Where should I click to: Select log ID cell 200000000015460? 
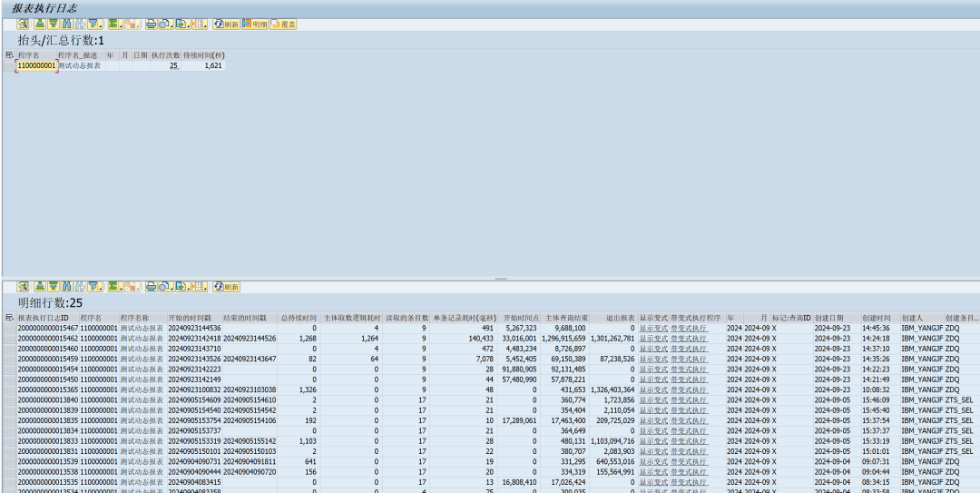click(x=47, y=349)
